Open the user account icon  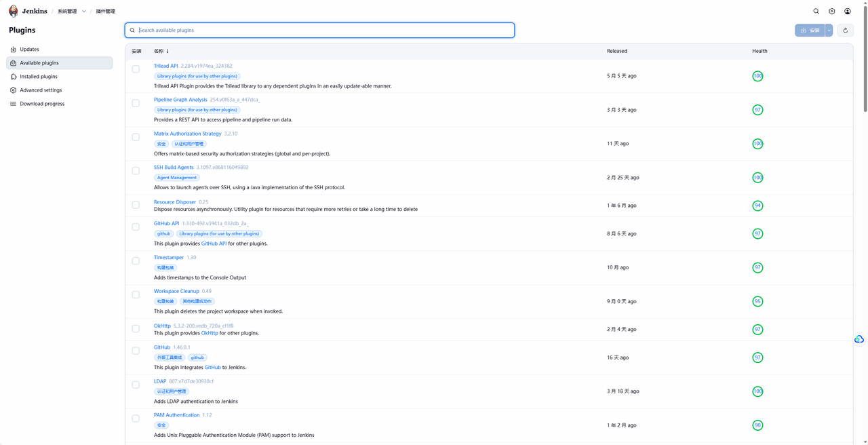coord(848,11)
